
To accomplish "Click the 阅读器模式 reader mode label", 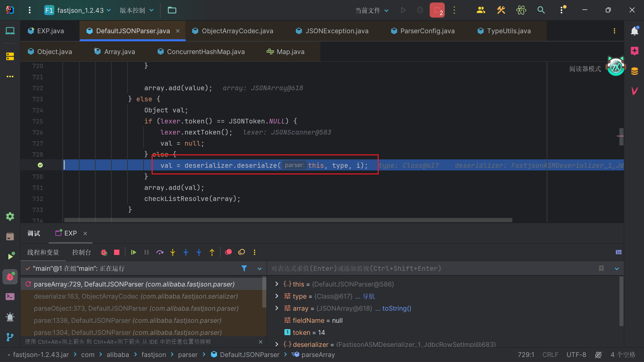I will 585,69.
